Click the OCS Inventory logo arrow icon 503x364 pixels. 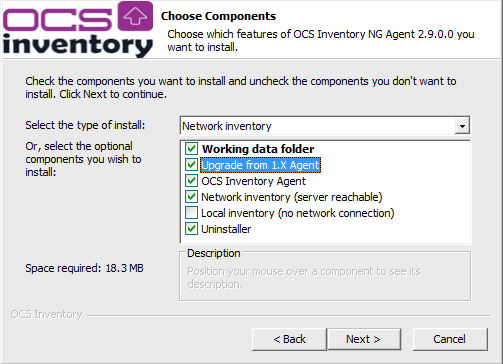coord(135,16)
